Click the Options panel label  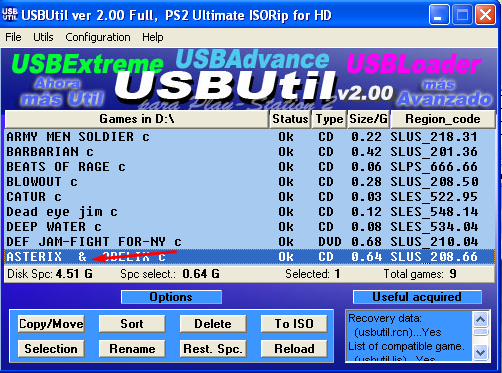[171, 297]
